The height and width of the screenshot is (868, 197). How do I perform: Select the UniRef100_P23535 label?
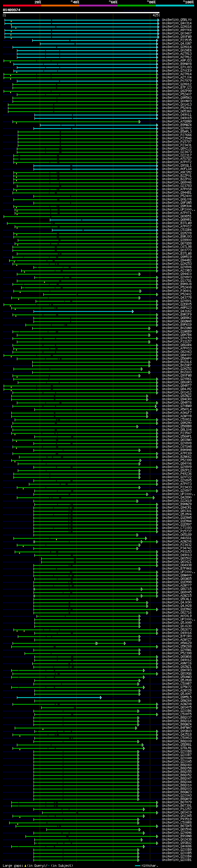tap(177, 40)
